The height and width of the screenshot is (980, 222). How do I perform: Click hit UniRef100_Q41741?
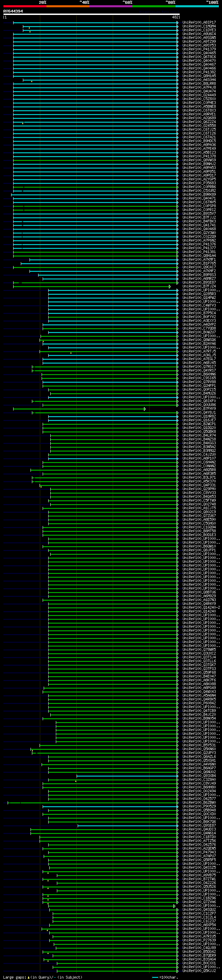199,225
